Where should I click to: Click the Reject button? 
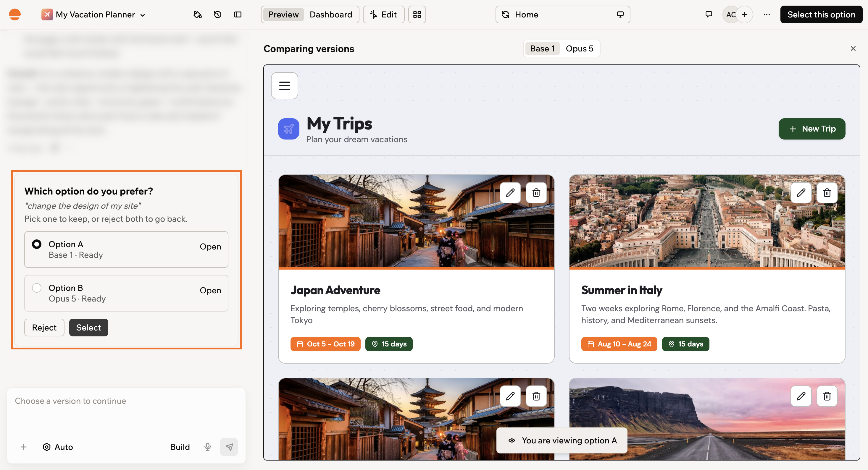44,327
